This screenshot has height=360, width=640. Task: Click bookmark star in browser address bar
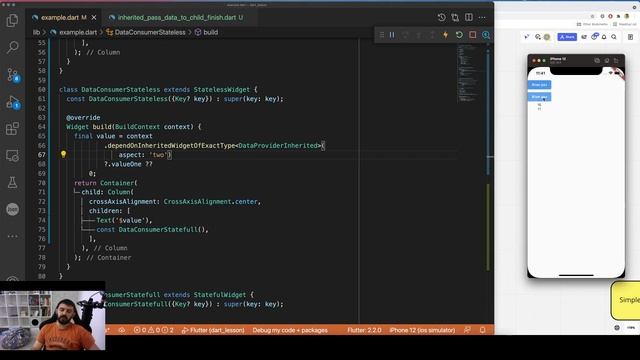593,16
